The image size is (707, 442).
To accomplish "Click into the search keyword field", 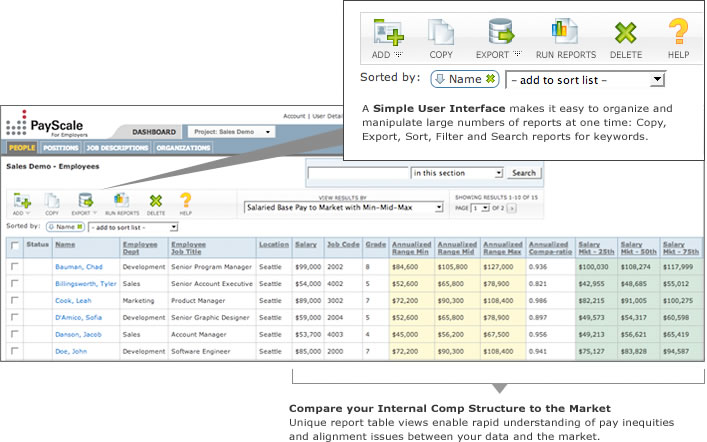I will pos(358,173).
